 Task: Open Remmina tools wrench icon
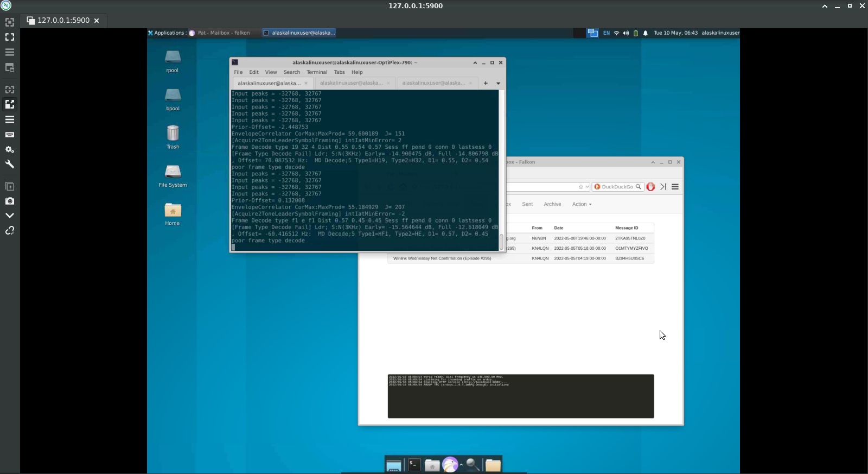click(x=10, y=164)
